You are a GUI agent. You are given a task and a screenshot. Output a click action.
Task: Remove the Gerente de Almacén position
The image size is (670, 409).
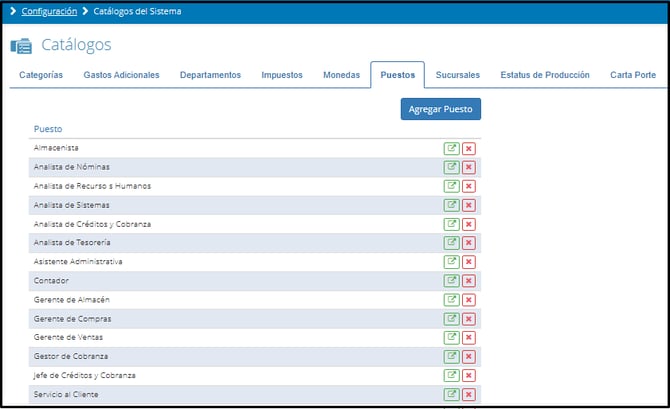(468, 300)
